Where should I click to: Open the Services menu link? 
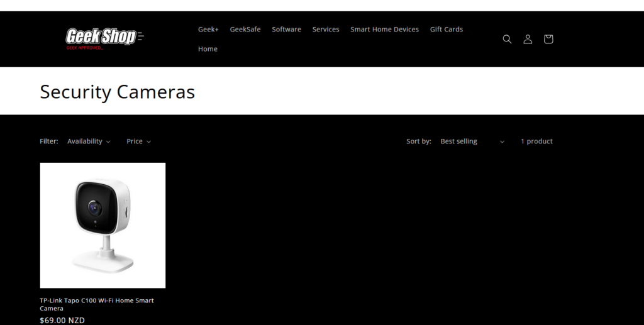coord(326,30)
